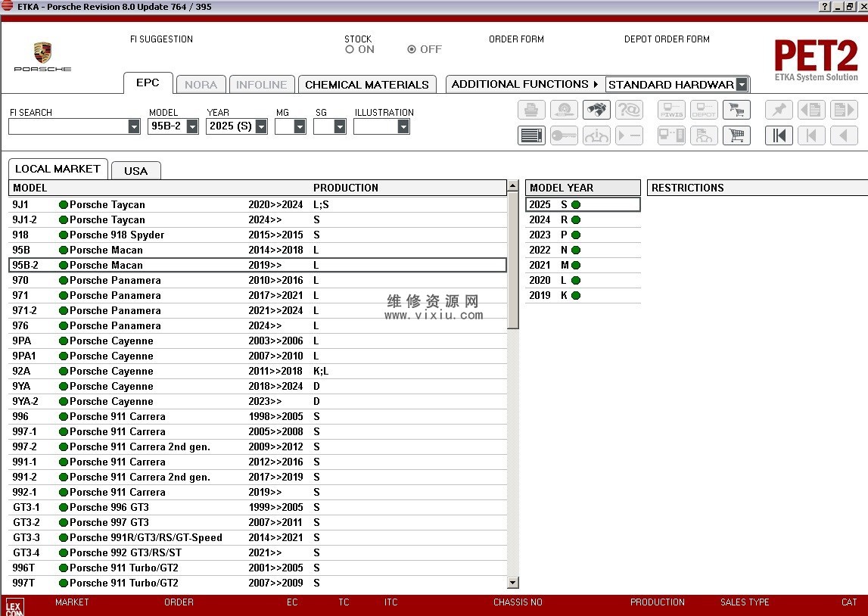Image resolution: width=868 pixels, height=616 pixels.
Task: Expand the YEAR dropdown
Action: [x=261, y=127]
